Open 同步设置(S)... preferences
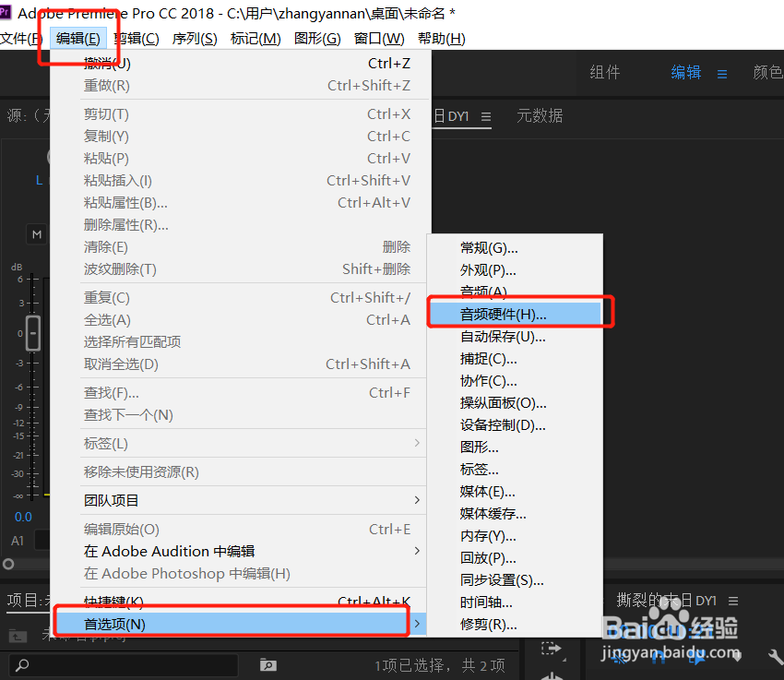The image size is (784, 680). tap(515, 580)
